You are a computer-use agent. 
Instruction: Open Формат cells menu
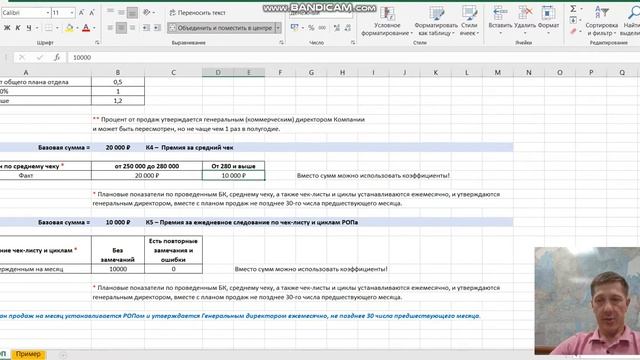tap(548, 20)
